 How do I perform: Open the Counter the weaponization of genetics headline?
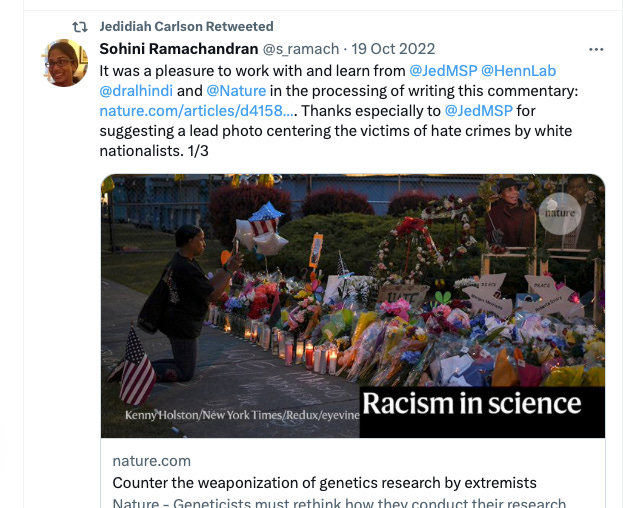324,483
